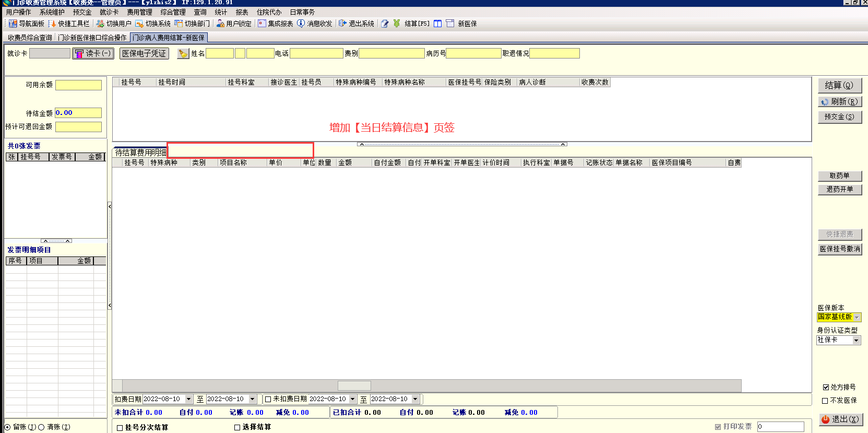Check the 选择结算 checkbox

[237, 427]
